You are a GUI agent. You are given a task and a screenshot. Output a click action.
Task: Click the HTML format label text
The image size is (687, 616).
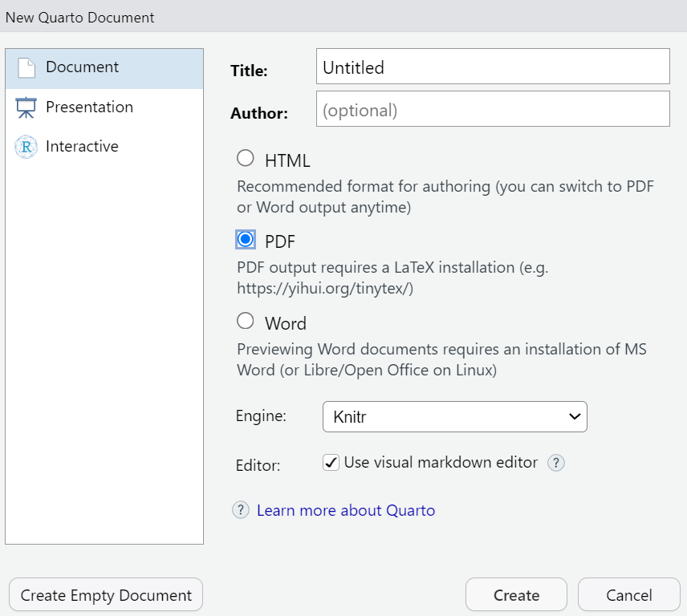coord(287,161)
